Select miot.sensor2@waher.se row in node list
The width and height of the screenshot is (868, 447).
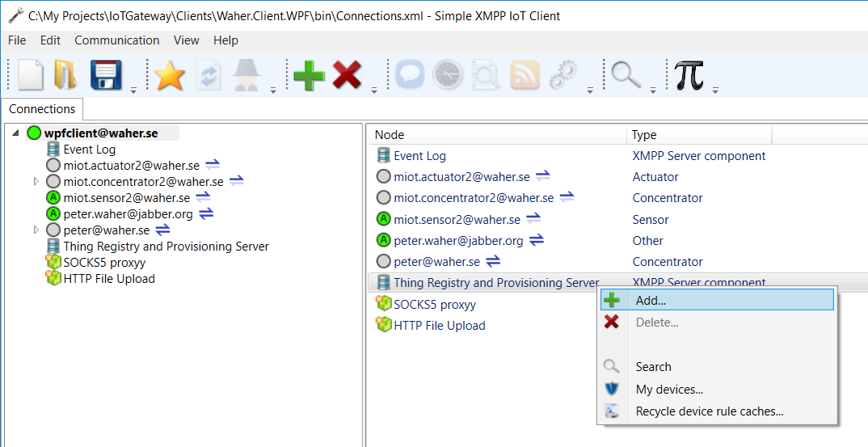click(457, 220)
